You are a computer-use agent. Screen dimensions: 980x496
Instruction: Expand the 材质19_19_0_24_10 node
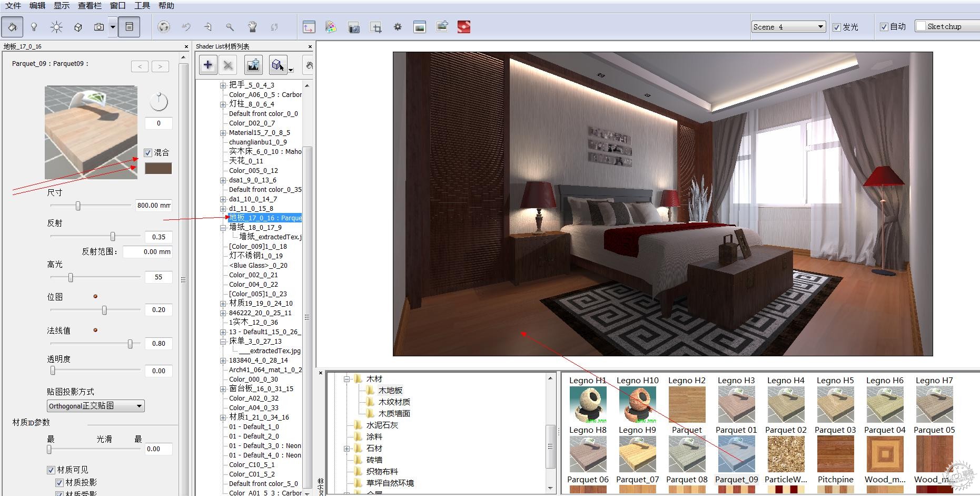coord(223,304)
